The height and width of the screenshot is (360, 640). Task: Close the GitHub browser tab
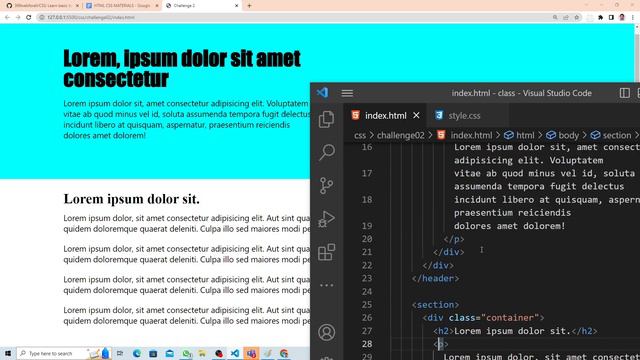tap(77, 6)
